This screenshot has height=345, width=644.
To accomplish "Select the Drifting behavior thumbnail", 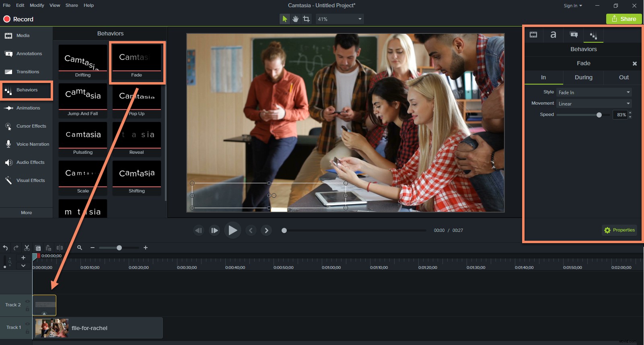I will pyautogui.click(x=83, y=61).
